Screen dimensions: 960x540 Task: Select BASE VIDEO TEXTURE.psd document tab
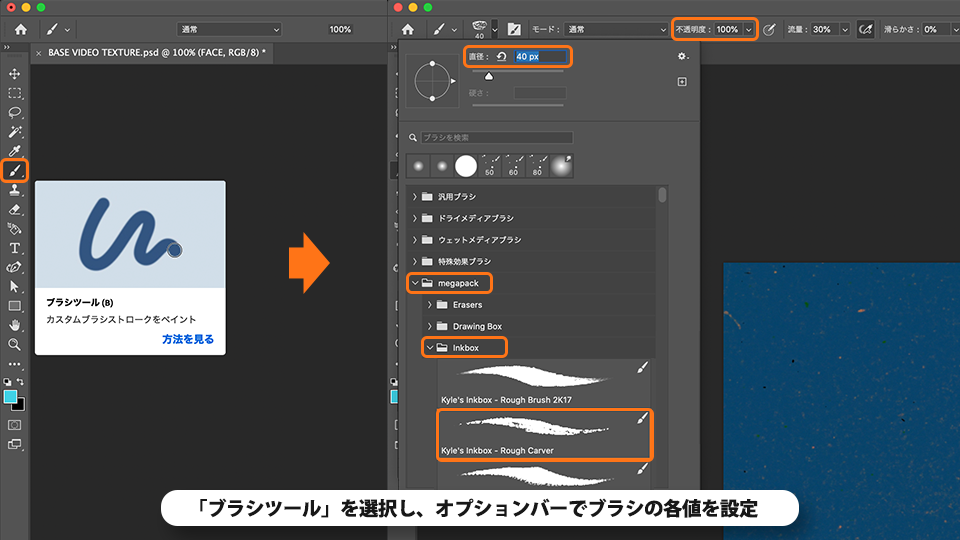[157, 53]
